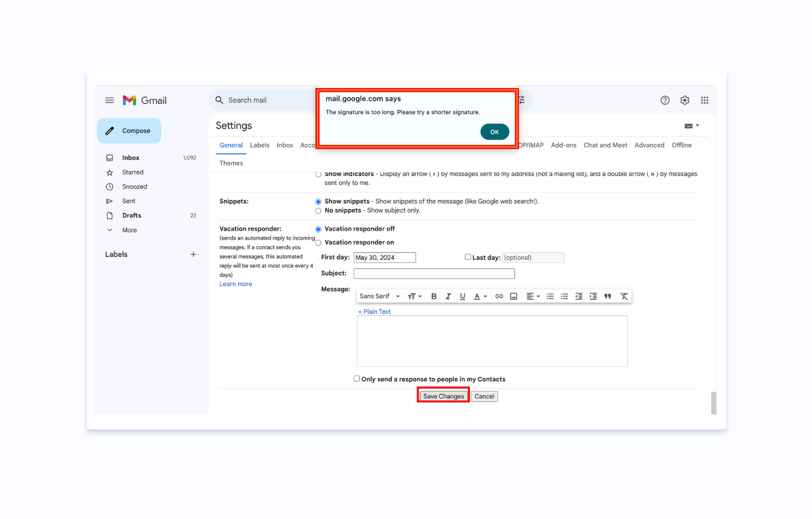
Task: Click OK in the signature alert
Action: tap(495, 132)
